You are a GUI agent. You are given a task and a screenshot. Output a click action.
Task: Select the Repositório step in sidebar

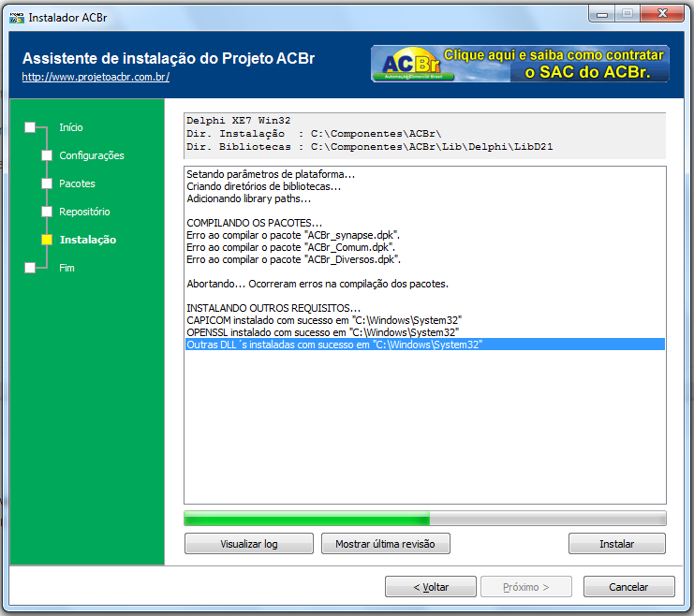coord(84,212)
